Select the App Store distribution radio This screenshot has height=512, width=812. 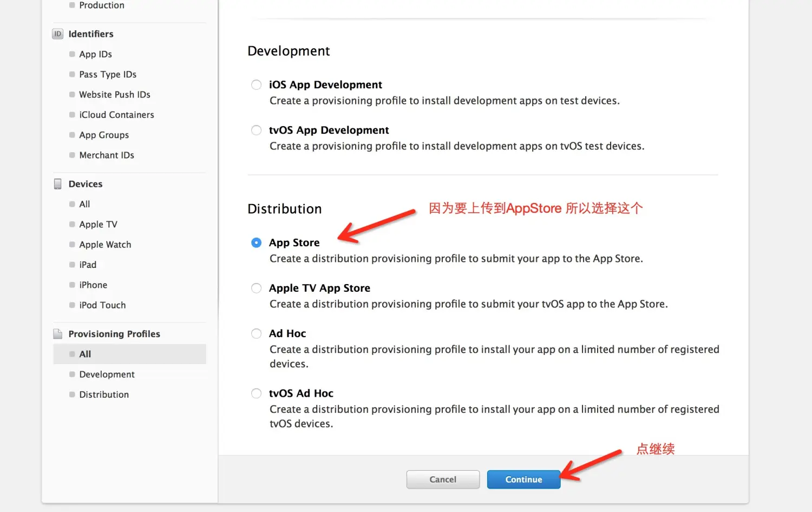click(x=256, y=243)
